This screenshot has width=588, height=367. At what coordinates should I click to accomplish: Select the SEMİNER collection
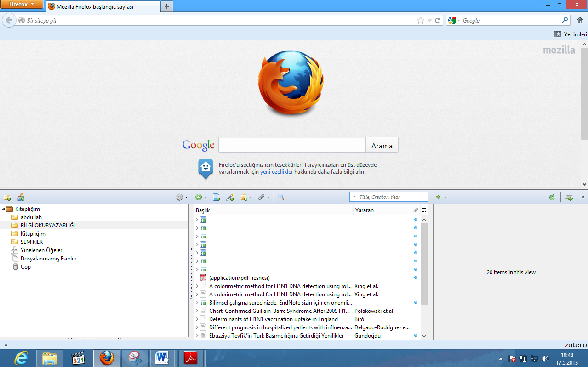coord(32,242)
